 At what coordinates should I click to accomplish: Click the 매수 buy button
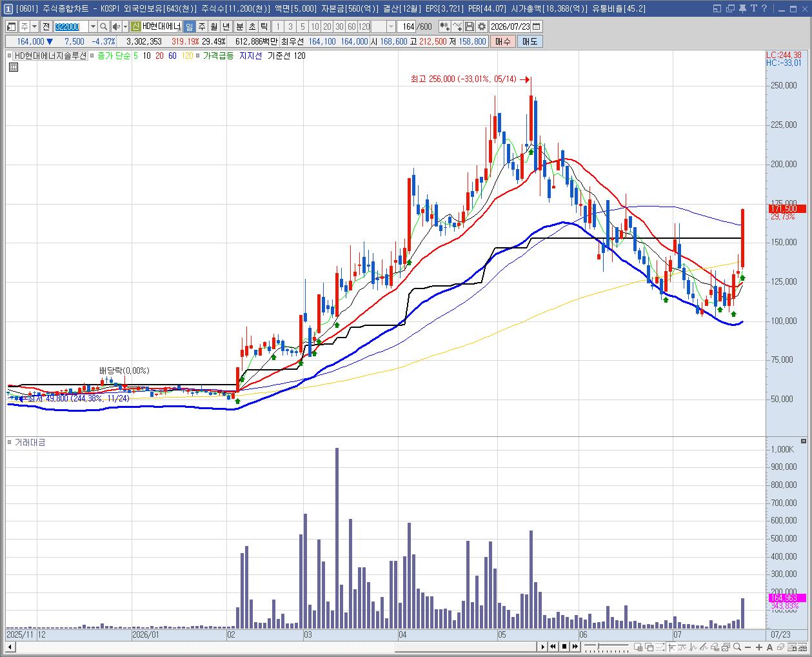tap(503, 41)
